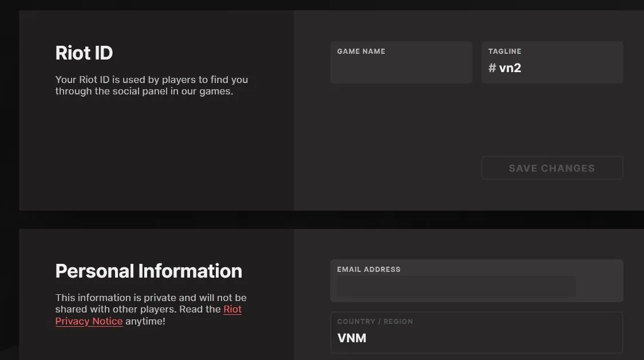Click the Game Name input field
The width and height of the screenshot is (644, 360).
[x=401, y=62]
